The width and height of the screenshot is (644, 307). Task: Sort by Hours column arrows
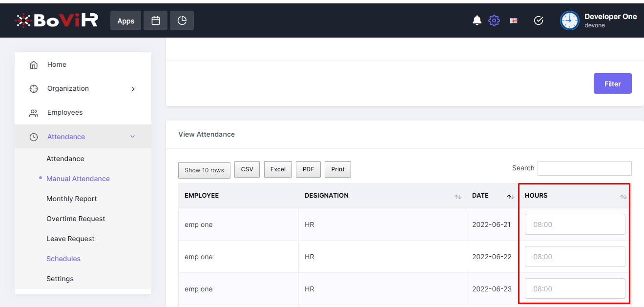tap(623, 197)
